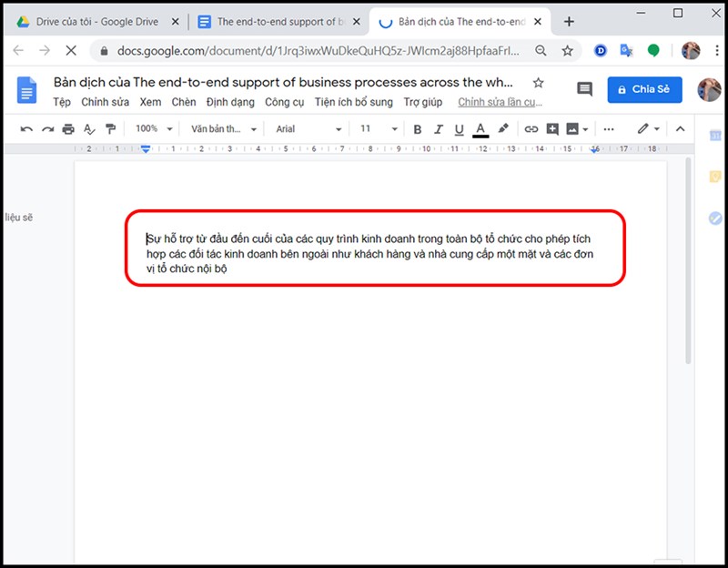Star this document
Screen dimensions: 728x568
[x=538, y=83]
